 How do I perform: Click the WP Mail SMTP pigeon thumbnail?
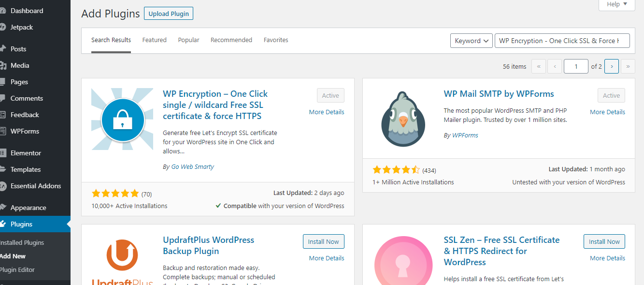403,119
